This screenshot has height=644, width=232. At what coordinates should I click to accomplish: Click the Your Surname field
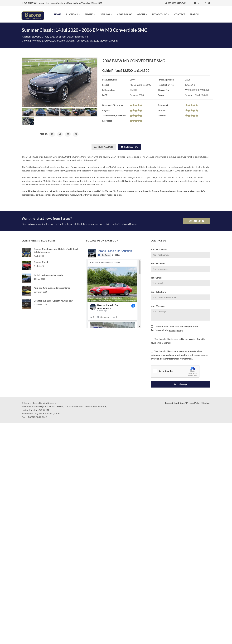pos(180,269)
